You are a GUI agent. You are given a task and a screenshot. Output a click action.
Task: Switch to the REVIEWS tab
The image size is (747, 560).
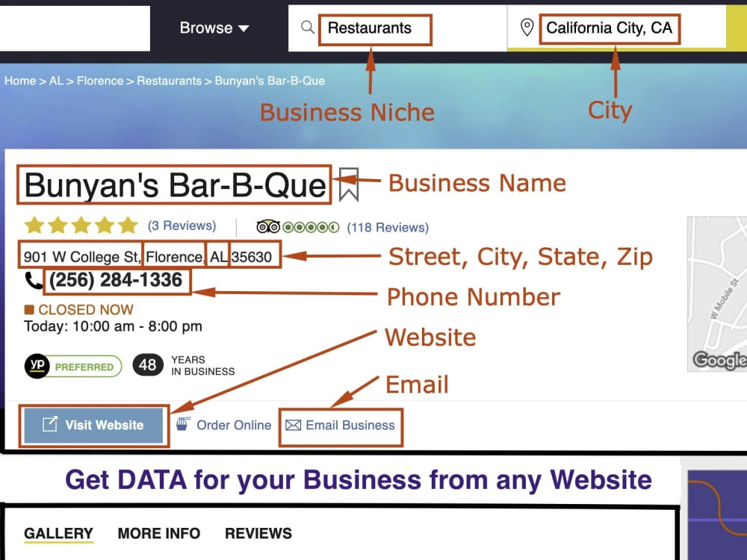[x=258, y=533]
